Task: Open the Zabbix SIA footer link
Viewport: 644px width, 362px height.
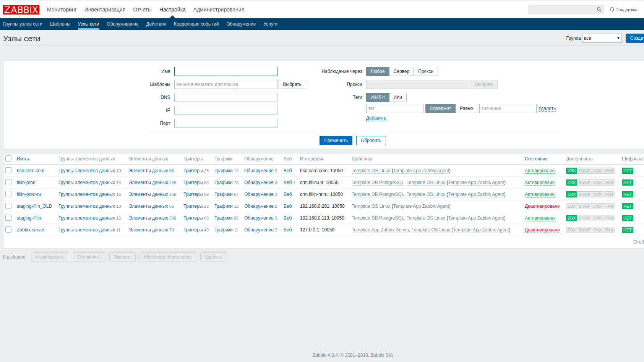Action: coord(382,355)
